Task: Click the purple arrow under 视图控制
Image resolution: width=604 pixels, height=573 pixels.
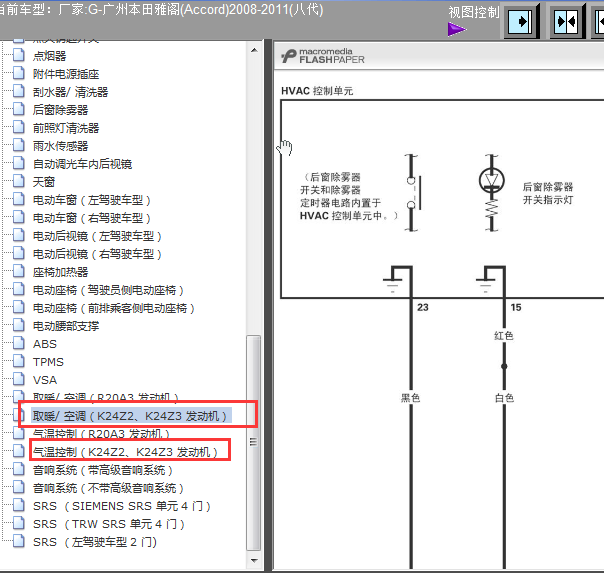Action: coord(457,29)
